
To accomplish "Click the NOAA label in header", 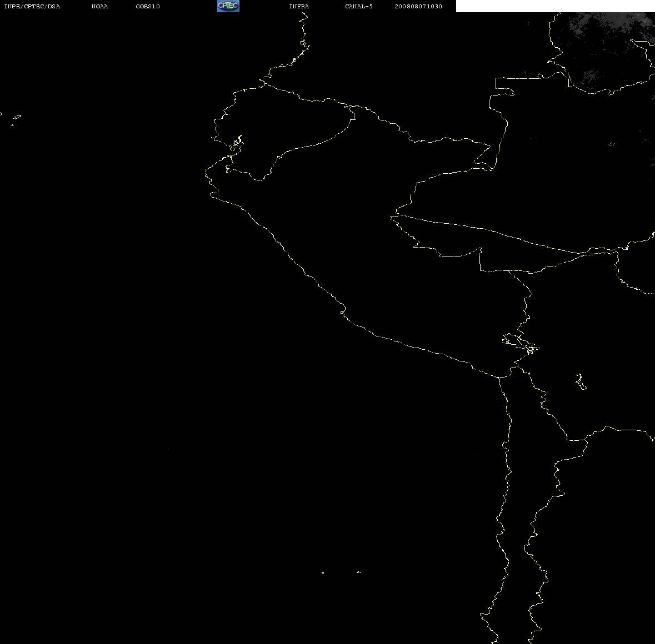I will click(100, 6).
